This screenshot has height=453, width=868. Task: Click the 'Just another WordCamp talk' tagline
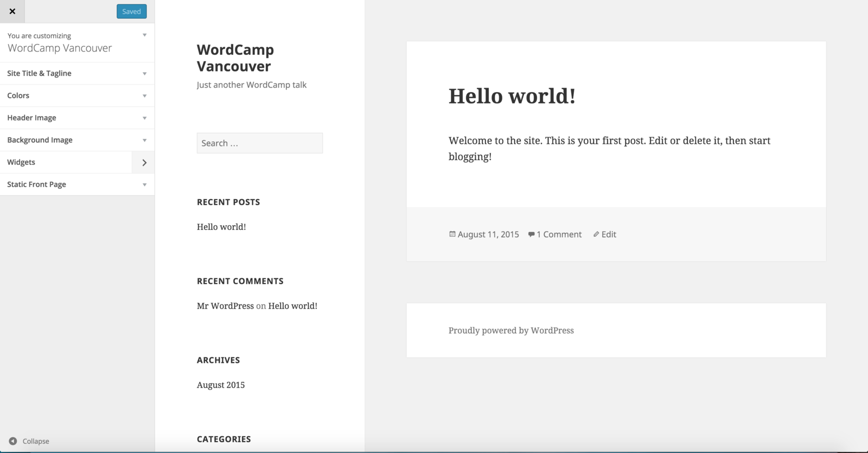[x=252, y=85]
